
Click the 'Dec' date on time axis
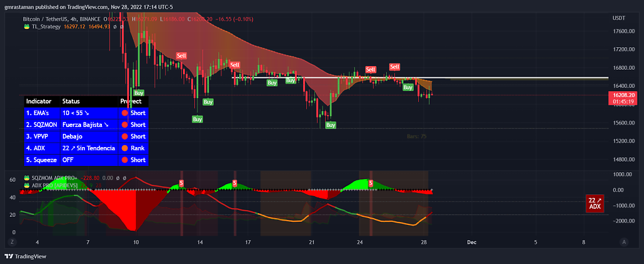(x=471, y=241)
